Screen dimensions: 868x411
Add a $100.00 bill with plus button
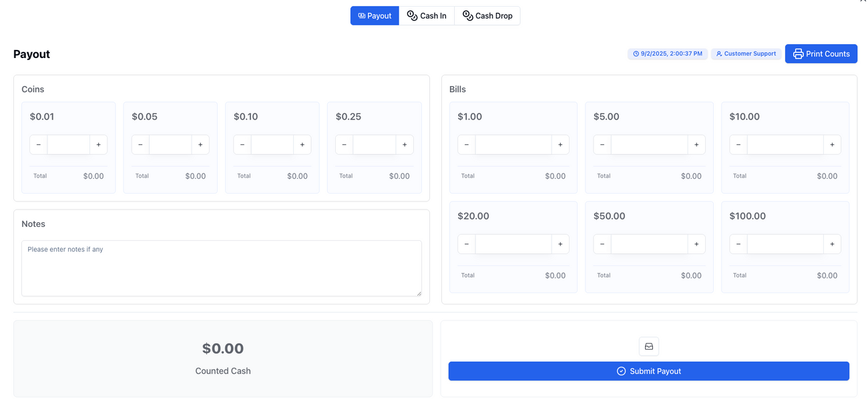(832, 244)
